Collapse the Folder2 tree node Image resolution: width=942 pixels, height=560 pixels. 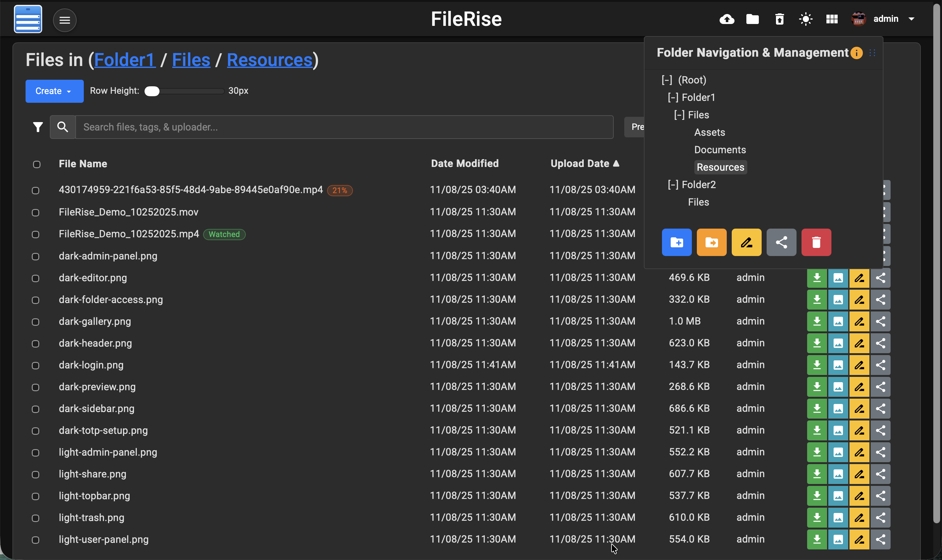(x=673, y=184)
